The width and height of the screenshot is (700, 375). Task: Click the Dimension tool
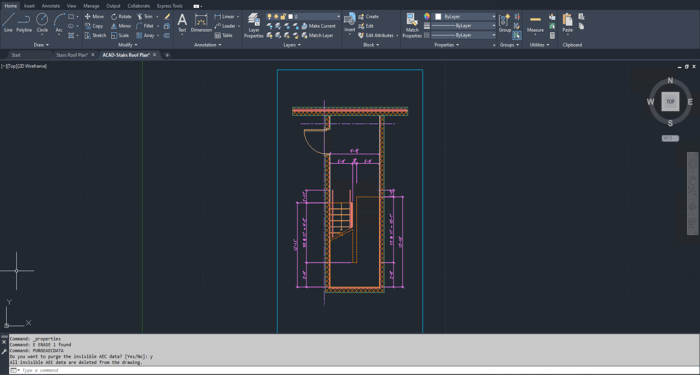click(201, 23)
